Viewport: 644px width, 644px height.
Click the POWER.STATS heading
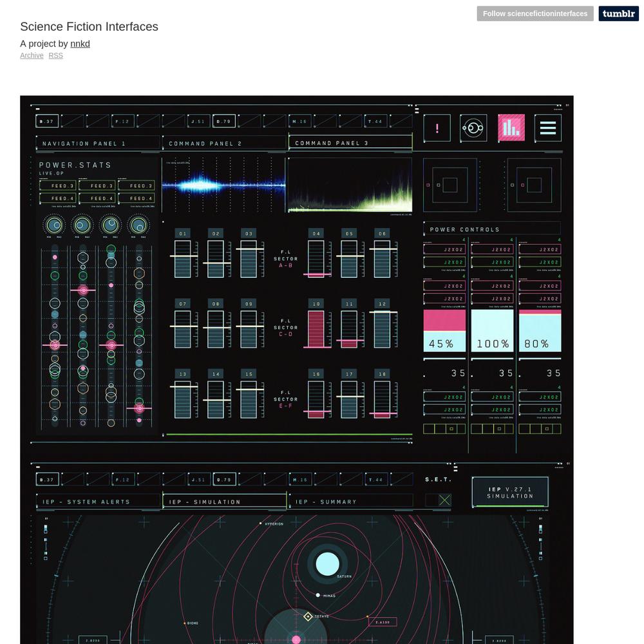[75, 165]
